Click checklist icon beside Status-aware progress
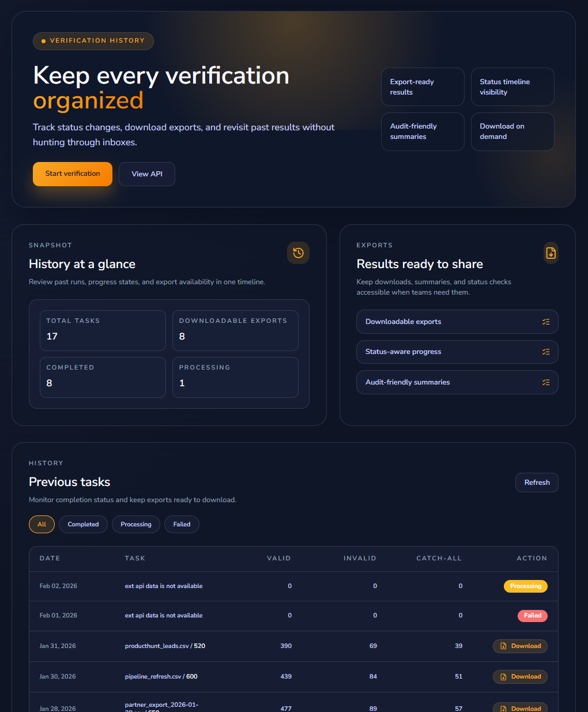 click(546, 352)
